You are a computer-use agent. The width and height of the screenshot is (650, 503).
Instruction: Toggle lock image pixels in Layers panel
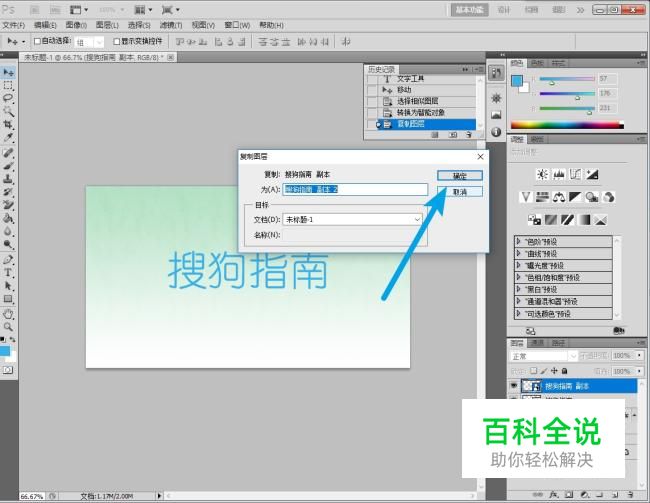[x=544, y=371]
